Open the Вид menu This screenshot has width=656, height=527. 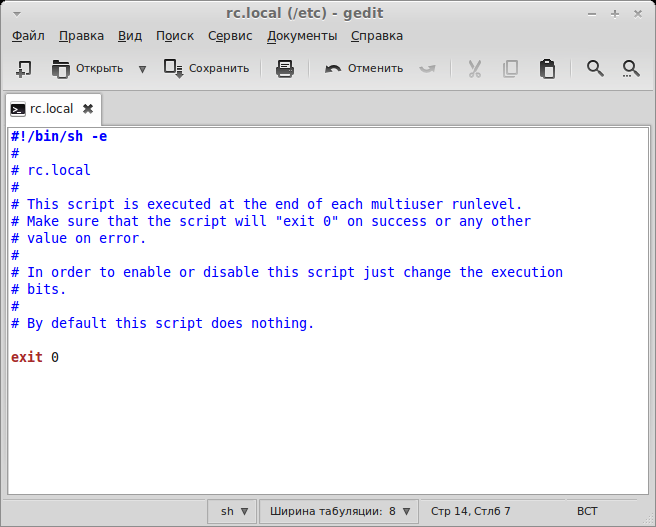(x=130, y=36)
